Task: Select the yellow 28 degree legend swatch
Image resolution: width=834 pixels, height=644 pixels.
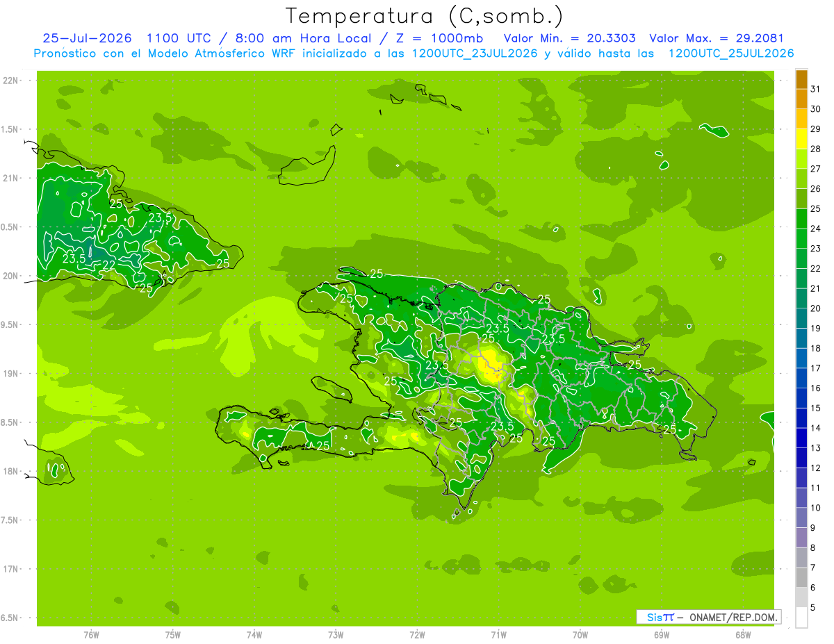Action: pos(801,140)
